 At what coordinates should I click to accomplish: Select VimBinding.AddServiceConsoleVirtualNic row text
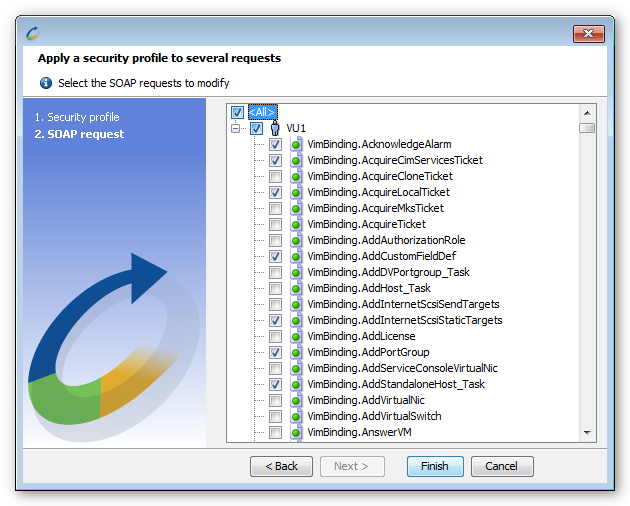(403, 368)
